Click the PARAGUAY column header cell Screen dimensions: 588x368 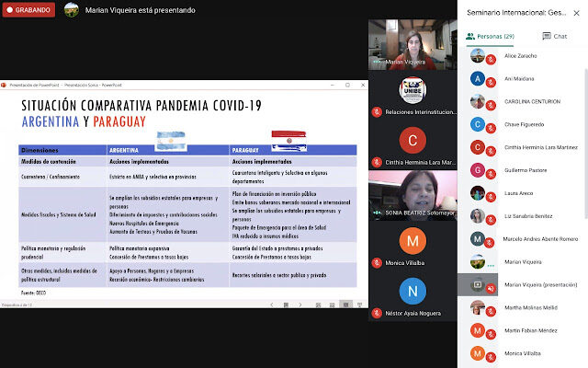point(293,150)
